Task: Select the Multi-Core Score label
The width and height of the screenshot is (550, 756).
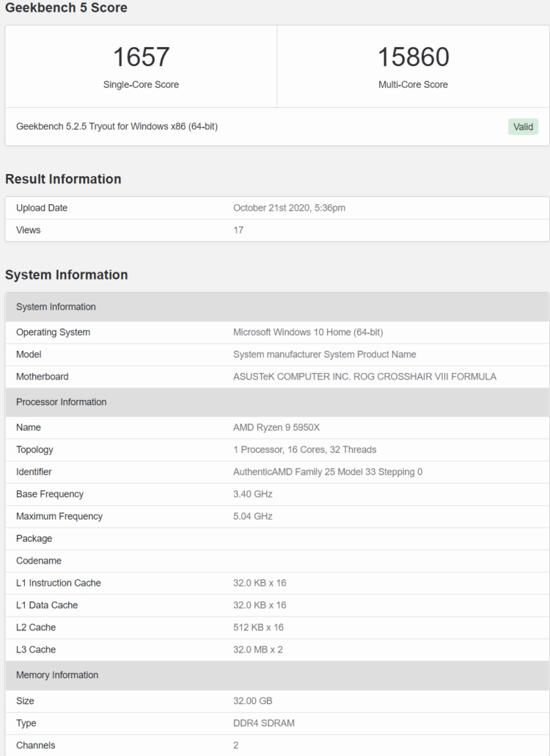Action: [x=413, y=84]
